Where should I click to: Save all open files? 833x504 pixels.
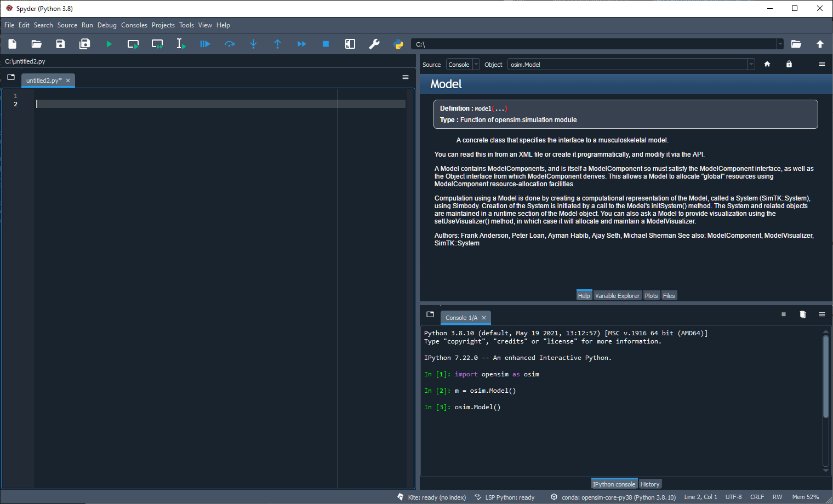tap(84, 44)
